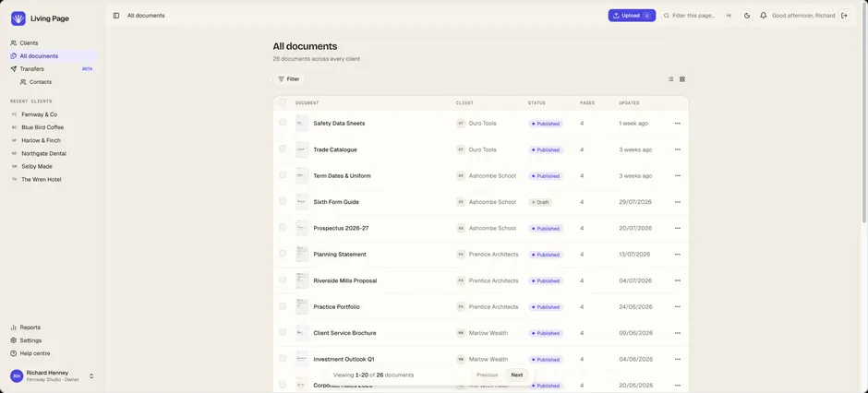Switch to dark mode moon icon
The width and height of the screenshot is (868, 393).
click(x=747, y=16)
